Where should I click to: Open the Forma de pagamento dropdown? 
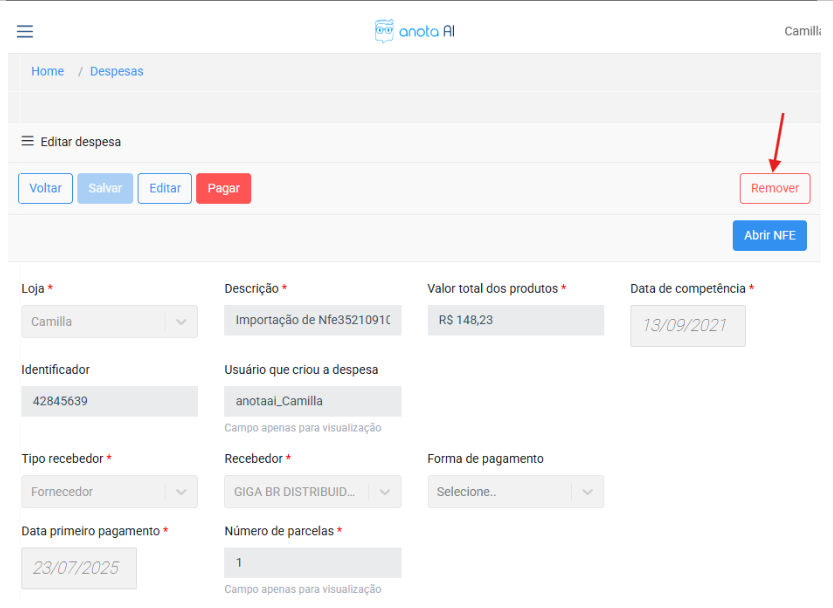point(515,492)
